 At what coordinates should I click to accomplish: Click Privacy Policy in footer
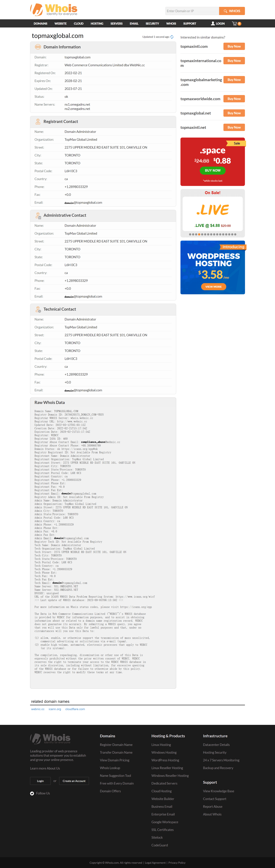point(177,863)
